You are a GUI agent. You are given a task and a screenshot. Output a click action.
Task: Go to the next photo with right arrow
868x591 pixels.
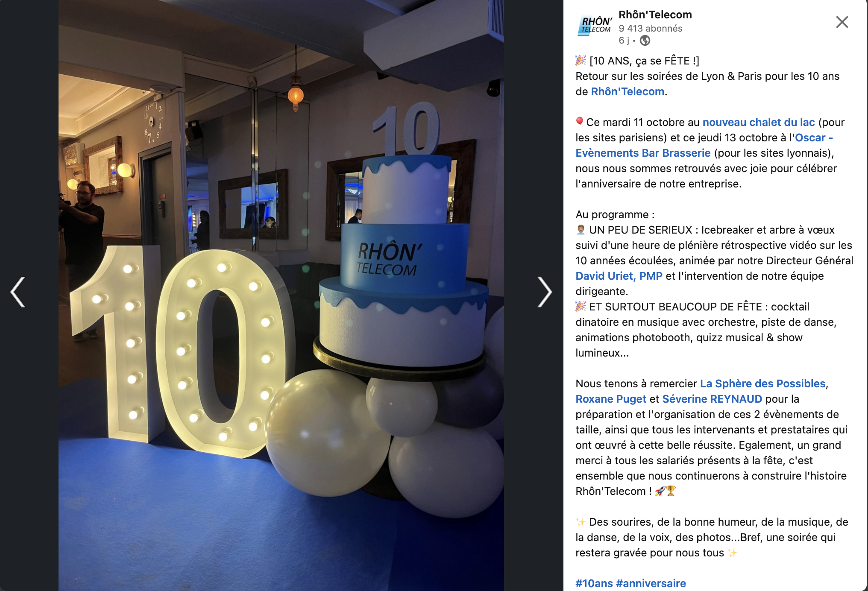click(544, 292)
